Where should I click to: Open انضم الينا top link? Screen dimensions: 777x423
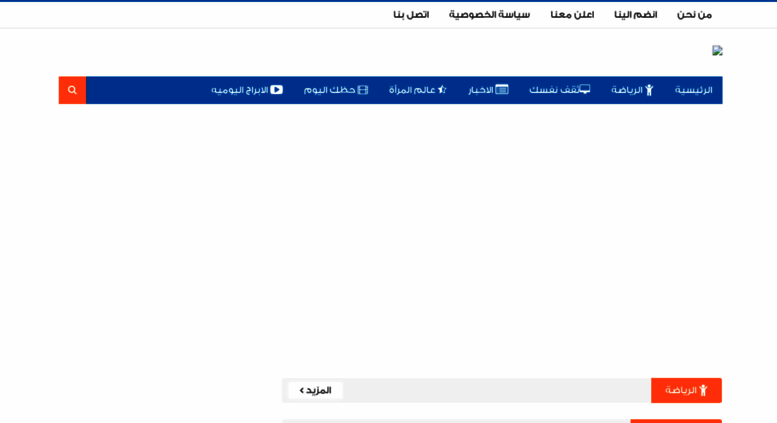[x=636, y=15]
